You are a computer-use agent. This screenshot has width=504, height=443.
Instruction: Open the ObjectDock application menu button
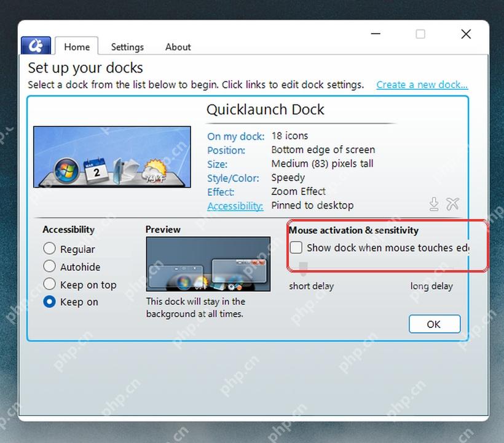point(36,46)
